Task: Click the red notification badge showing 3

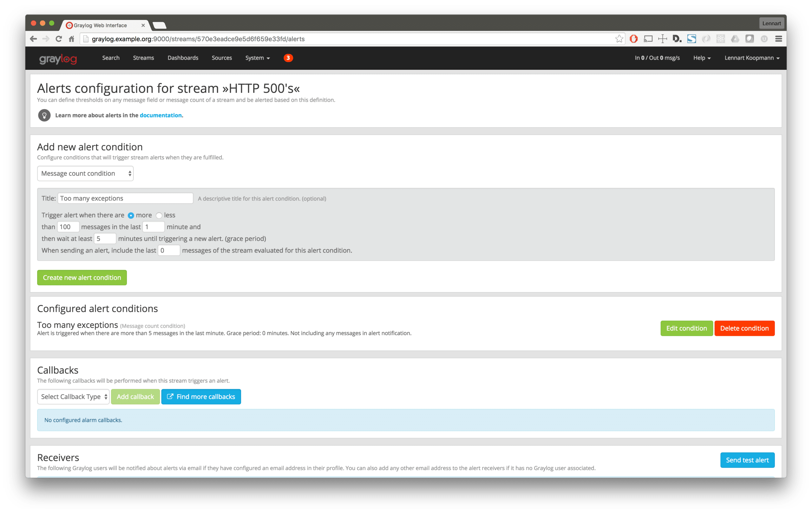Action: [288, 58]
